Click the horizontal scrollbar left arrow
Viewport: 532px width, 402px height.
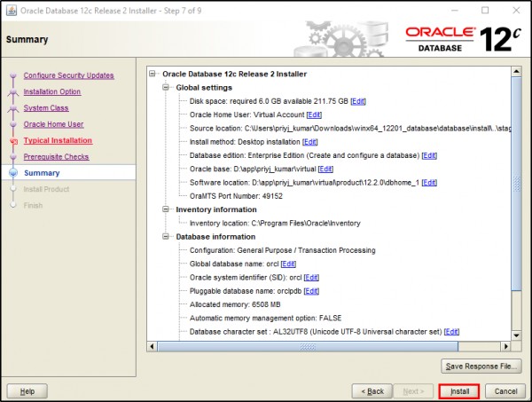[x=152, y=346]
